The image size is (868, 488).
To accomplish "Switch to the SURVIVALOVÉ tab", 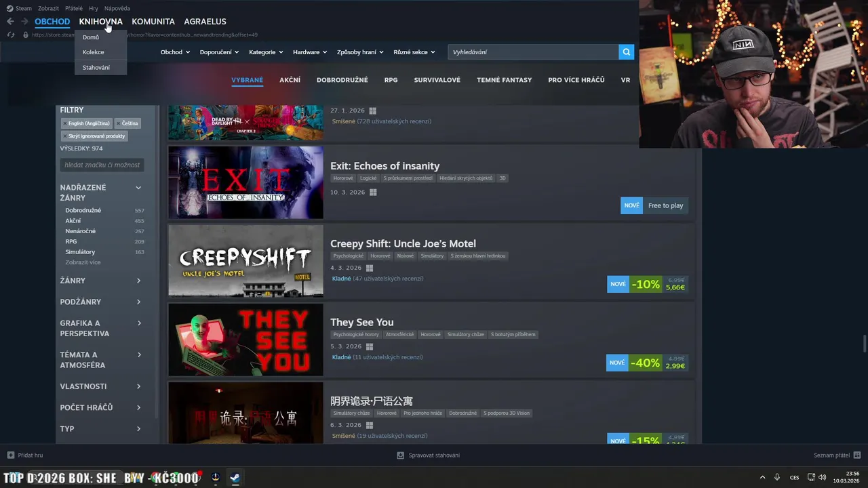I will pos(437,80).
